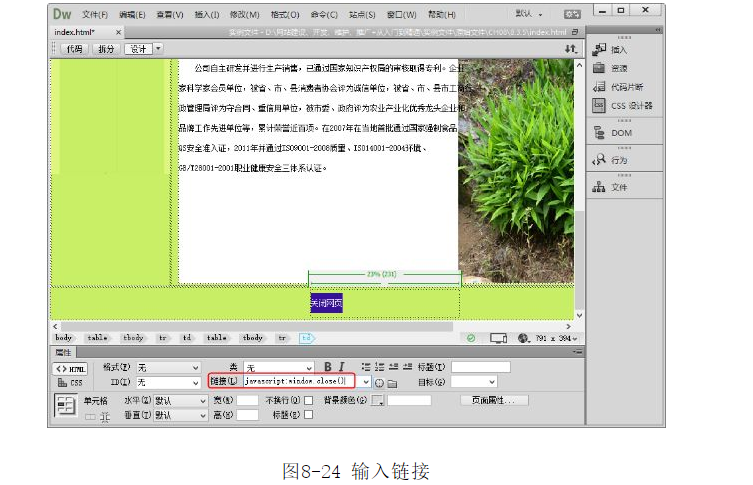Open the 插入 (Insert) panel icon
This screenshot has width=753, height=485.
coord(599,50)
